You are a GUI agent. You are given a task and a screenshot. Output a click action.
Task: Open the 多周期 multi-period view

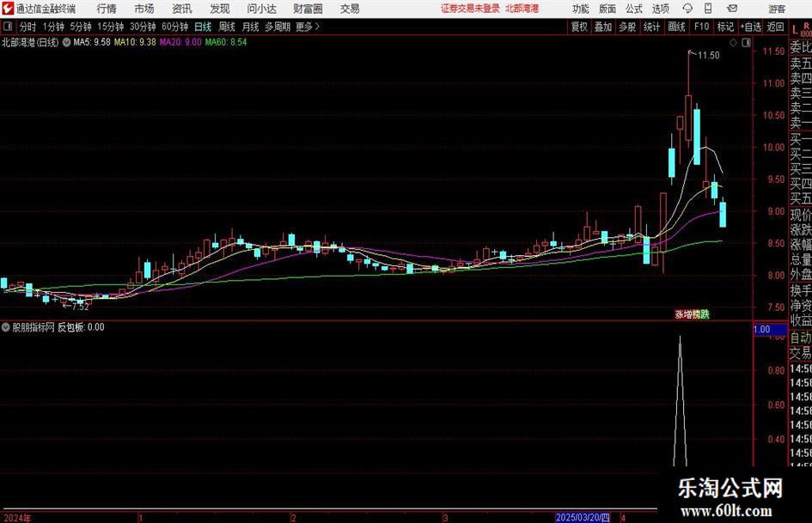278,27
